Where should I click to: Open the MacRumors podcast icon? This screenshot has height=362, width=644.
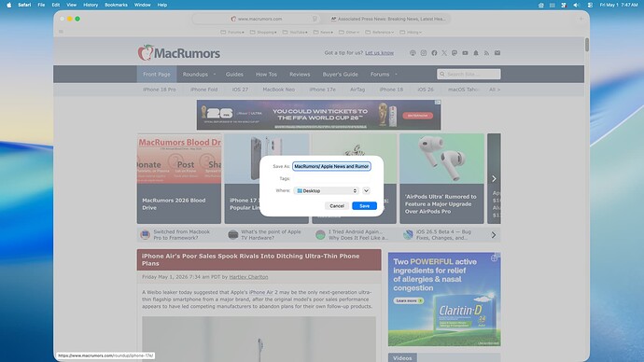[x=413, y=53]
